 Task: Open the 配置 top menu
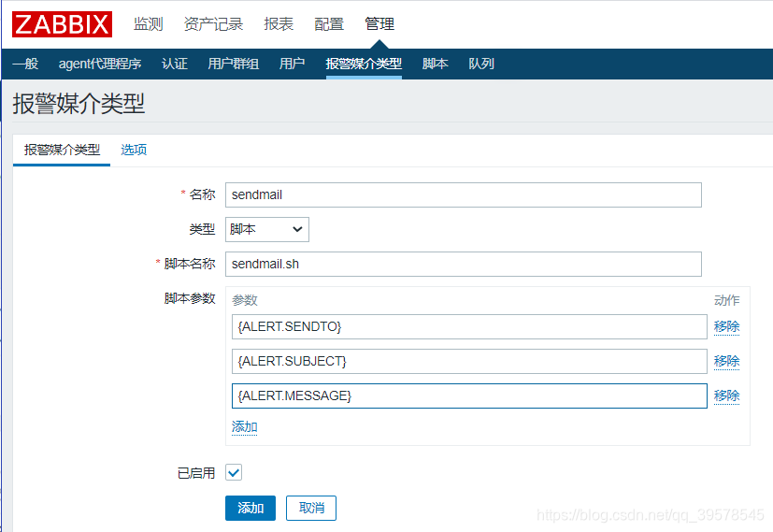(x=329, y=23)
